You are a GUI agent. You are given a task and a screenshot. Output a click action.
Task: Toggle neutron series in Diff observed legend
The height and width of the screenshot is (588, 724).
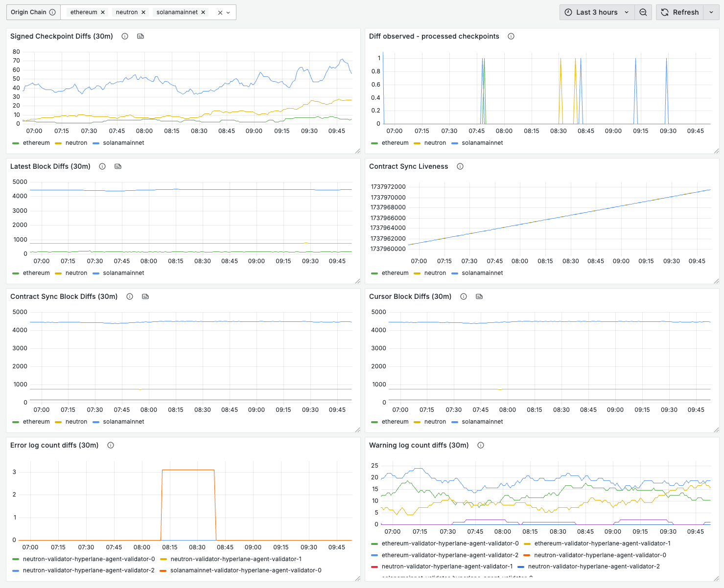tap(435, 143)
